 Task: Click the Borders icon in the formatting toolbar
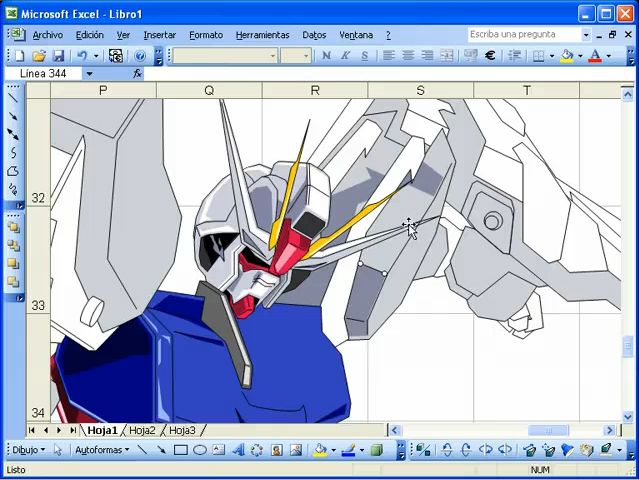[x=539, y=55]
